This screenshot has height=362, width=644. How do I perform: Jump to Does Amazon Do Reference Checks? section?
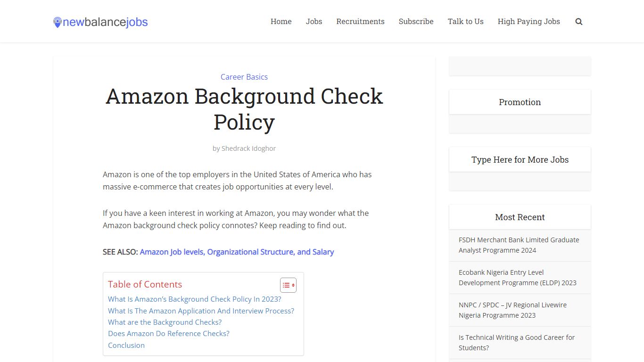click(x=169, y=334)
